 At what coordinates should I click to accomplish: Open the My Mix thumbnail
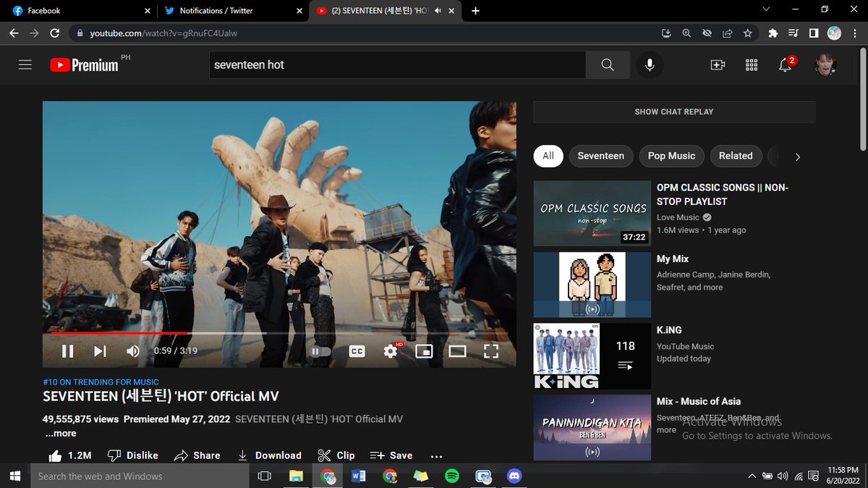coord(592,285)
